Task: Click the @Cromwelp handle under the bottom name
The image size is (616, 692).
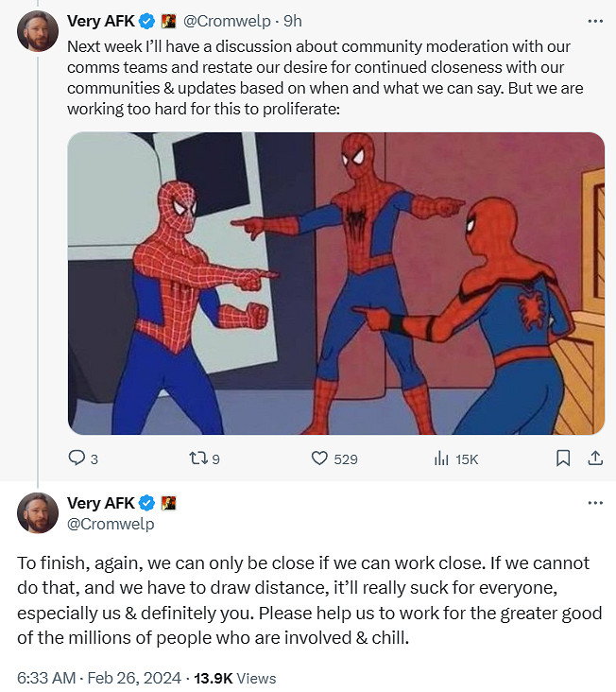Action: click(x=111, y=523)
